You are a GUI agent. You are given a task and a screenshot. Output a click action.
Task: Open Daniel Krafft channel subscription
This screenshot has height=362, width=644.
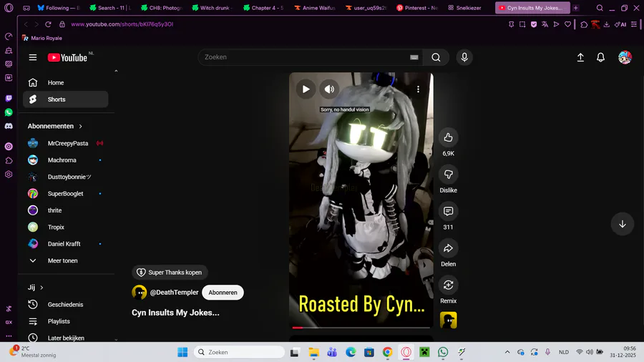(x=66, y=244)
